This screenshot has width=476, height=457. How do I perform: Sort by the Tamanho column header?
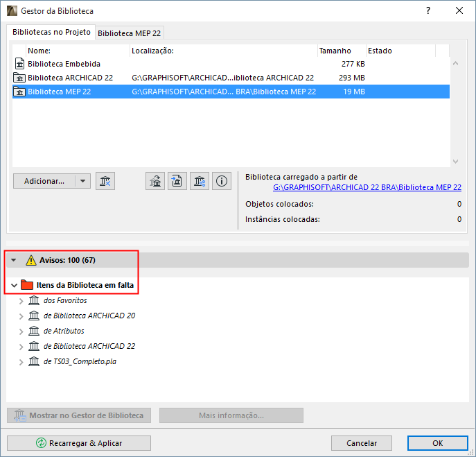coord(342,51)
